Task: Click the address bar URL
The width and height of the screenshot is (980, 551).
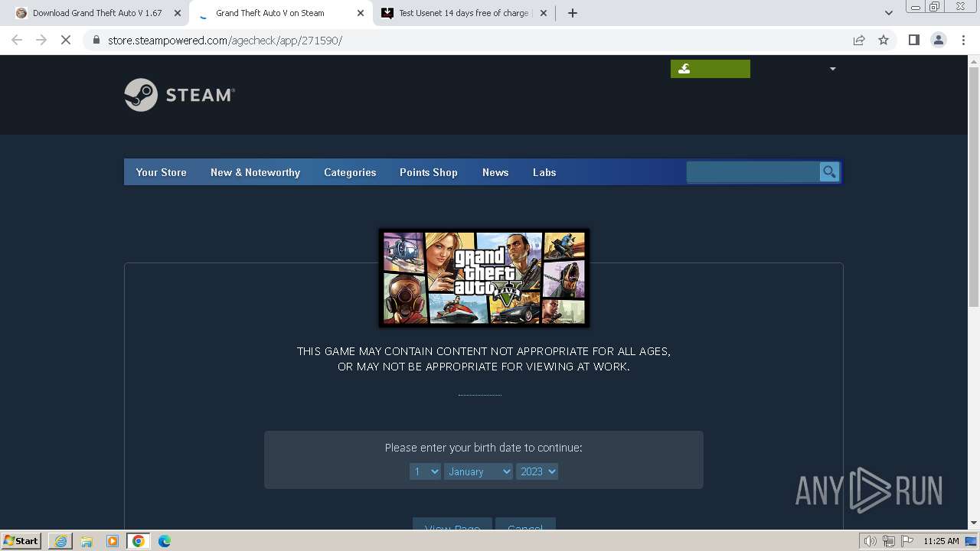Action: [225, 40]
